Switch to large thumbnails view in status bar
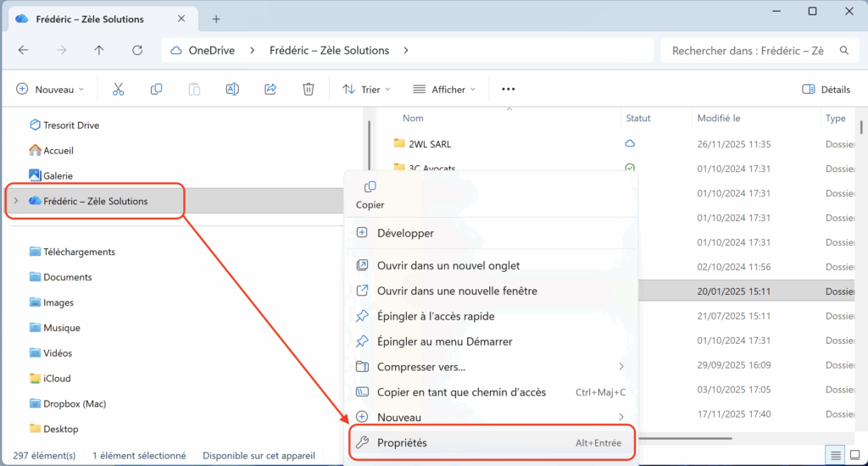Screen dimensions: 868x466 (x=856, y=456)
